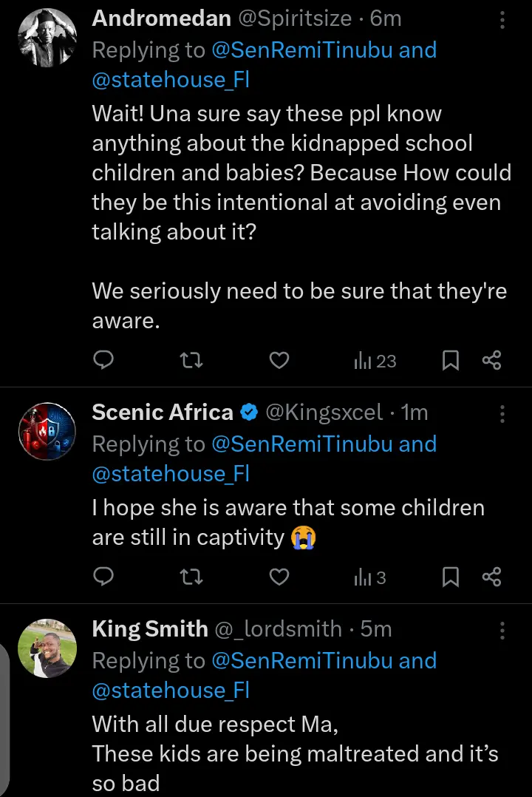Open @Kingsxcel profile handle
The width and height of the screenshot is (532, 797).
(324, 412)
